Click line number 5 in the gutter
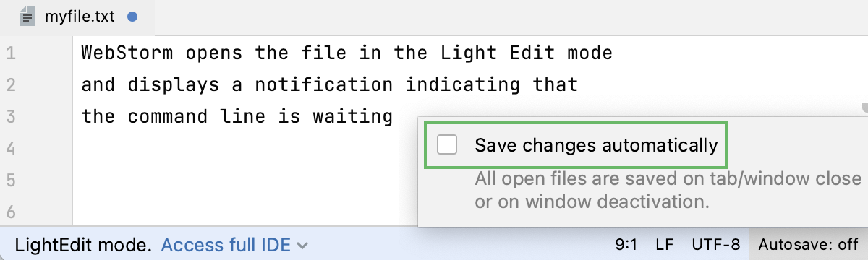868x260 pixels. (x=10, y=179)
